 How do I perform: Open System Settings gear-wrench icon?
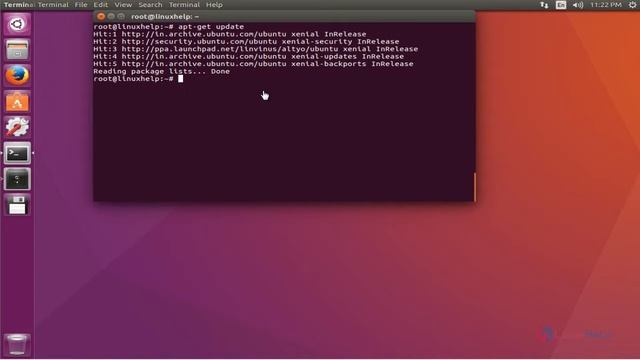[x=17, y=127]
